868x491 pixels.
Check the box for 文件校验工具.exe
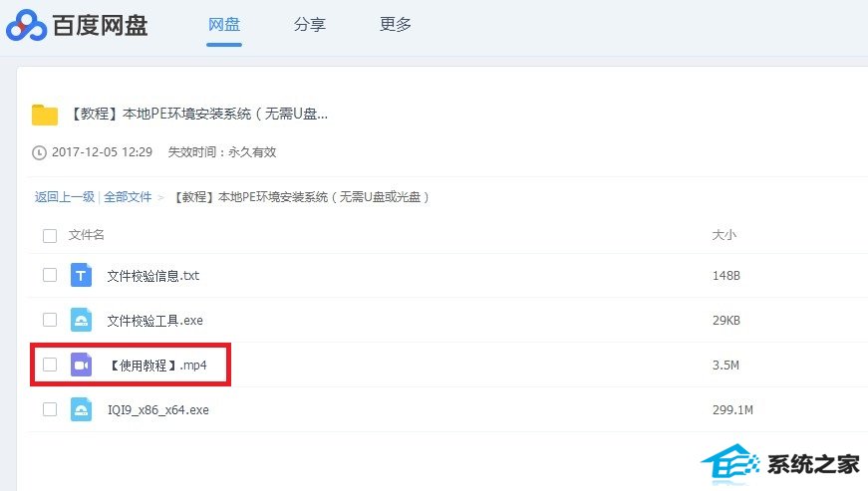tap(50, 320)
